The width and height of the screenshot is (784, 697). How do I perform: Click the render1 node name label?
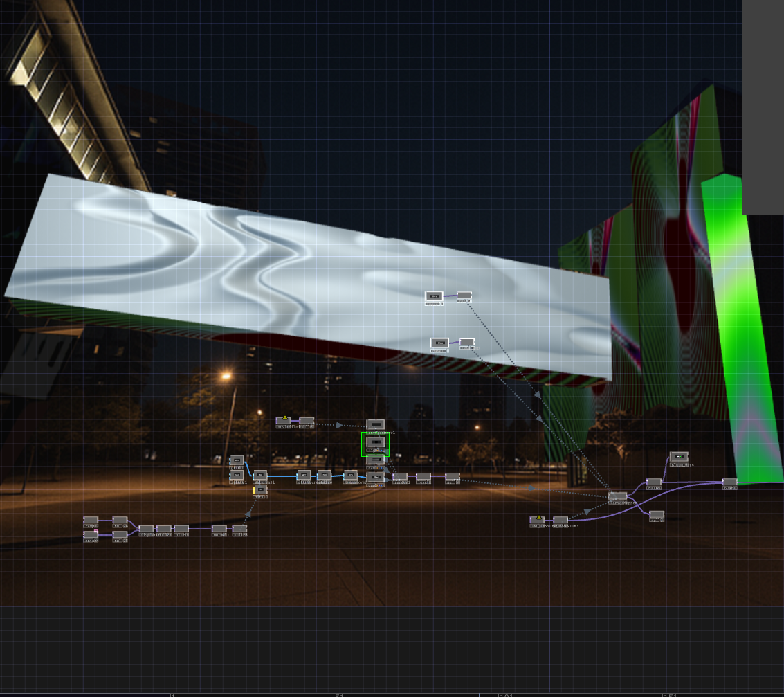pyautogui.click(x=401, y=483)
